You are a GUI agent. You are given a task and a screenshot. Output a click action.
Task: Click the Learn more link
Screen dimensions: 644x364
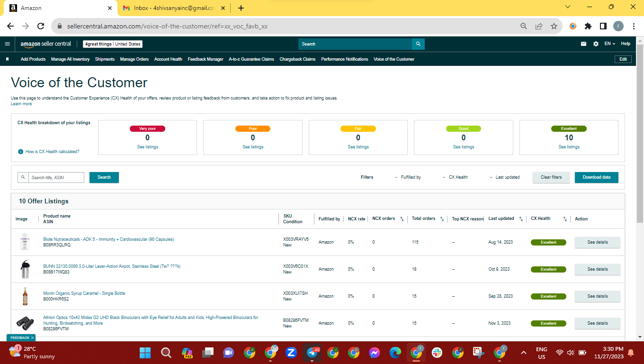[21, 104]
